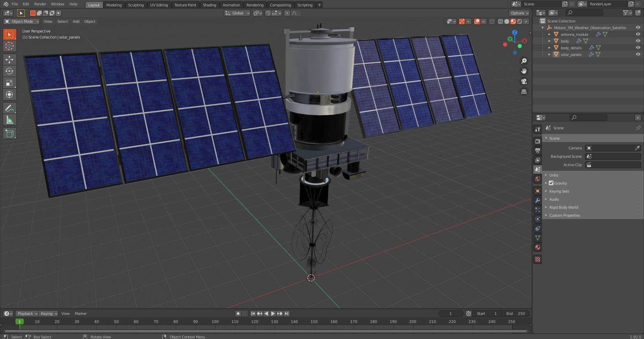
Task: Select the Measure tool
Action: click(x=9, y=120)
